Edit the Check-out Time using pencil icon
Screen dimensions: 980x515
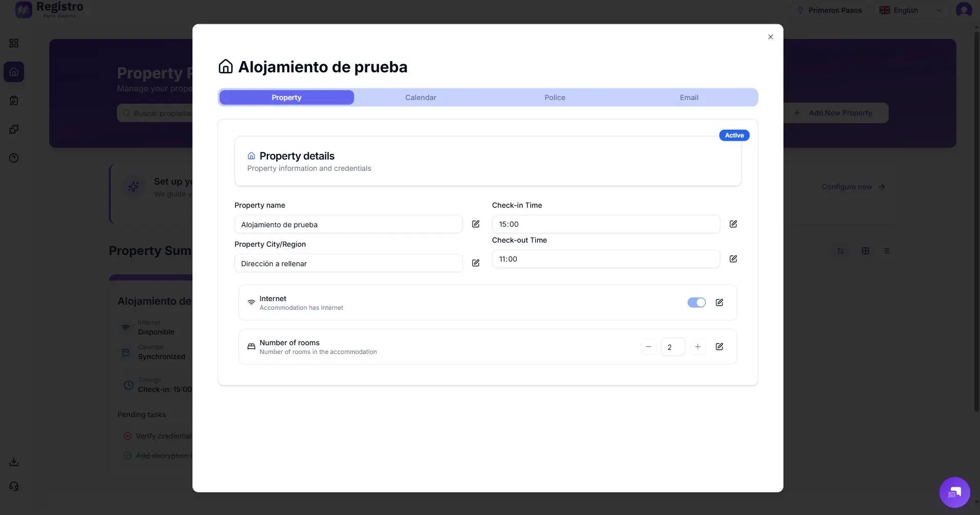tap(733, 259)
